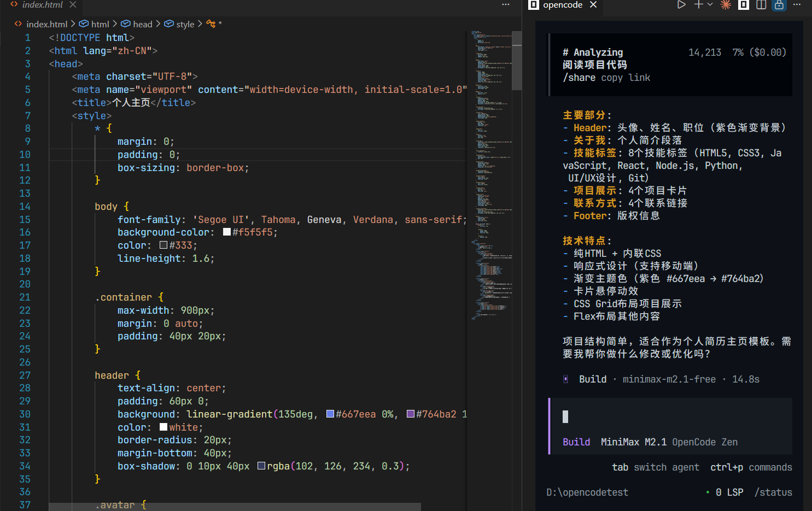The height and width of the screenshot is (511, 812).
Task: Open a split terminal pane
Action: (x=761, y=5)
